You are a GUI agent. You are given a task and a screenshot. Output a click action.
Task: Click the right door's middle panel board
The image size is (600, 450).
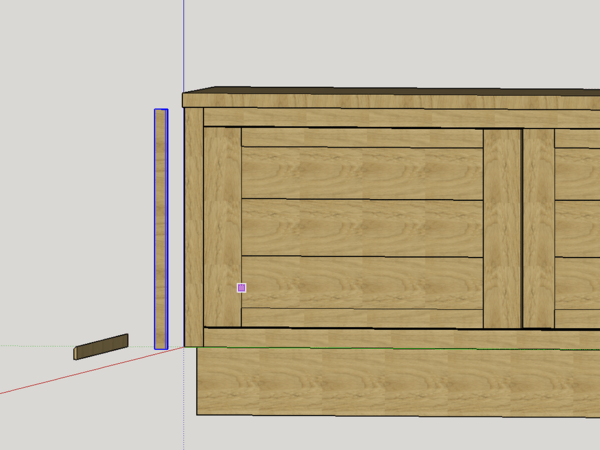(578, 228)
